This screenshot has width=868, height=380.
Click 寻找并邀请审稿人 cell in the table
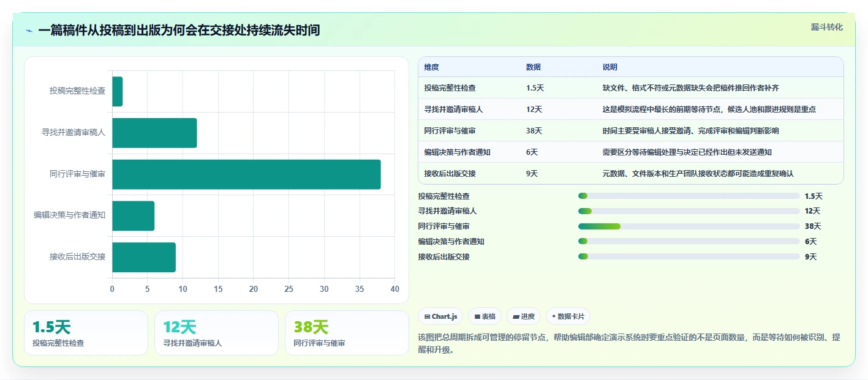tap(453, 110)
